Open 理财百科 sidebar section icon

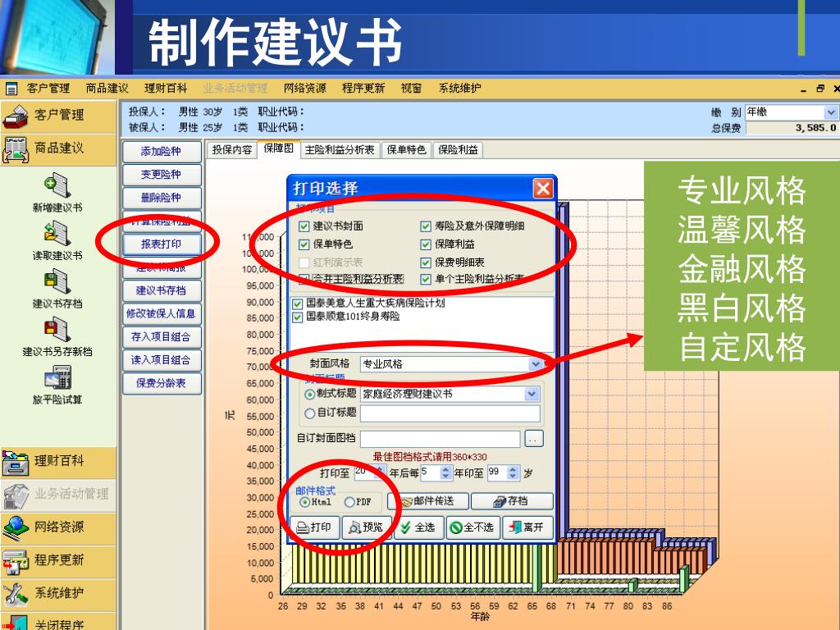pos(16,463)
